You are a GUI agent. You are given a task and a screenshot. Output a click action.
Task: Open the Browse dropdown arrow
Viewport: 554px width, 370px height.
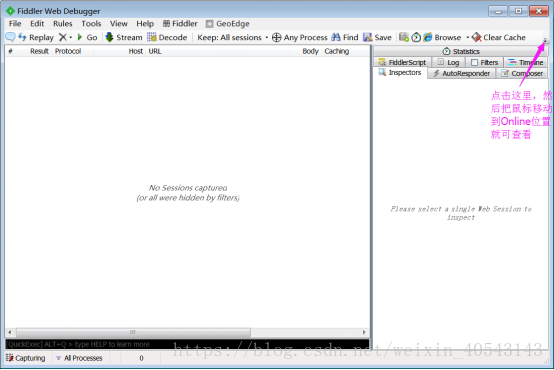tap(467, 37)
